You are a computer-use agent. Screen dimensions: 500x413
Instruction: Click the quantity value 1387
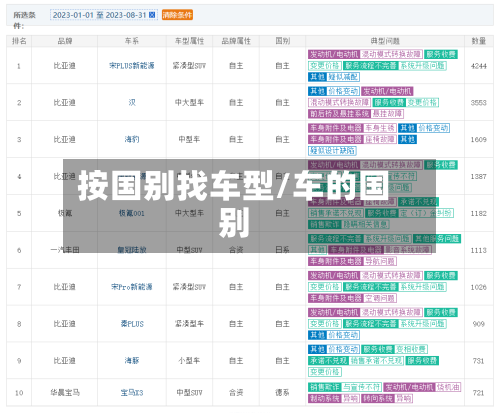click(x=479, y=176)
